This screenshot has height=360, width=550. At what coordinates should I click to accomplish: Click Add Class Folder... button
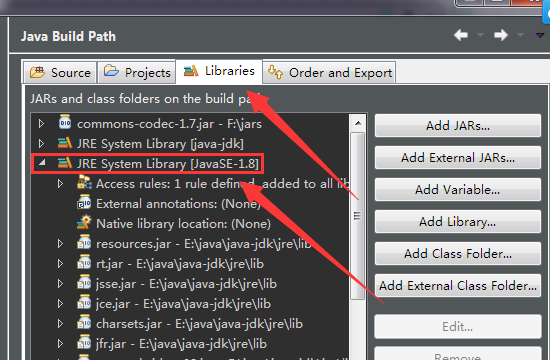(458, 253)
